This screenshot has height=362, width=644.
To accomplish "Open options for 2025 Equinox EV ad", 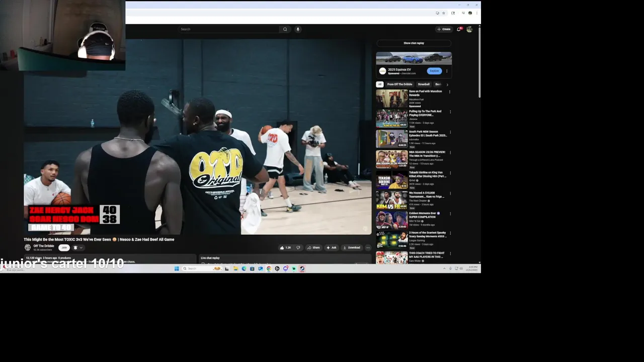I will click(x=447, y=71).
